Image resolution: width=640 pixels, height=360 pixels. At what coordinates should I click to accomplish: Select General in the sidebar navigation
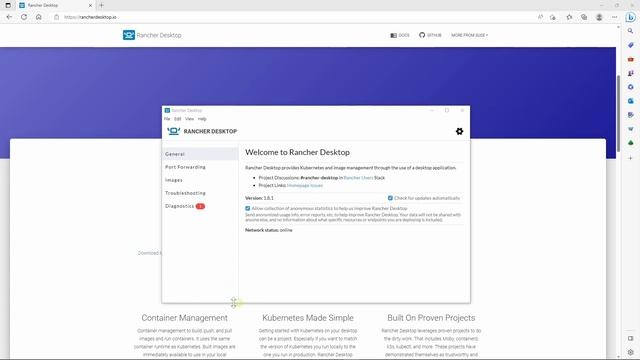[x=200, y=154]
